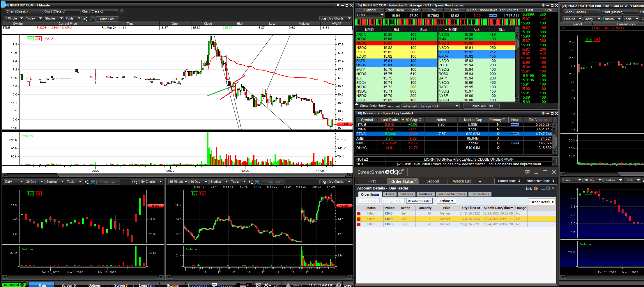
Task: Click the Feedback speech bubble icon
Action: point(215,285)
